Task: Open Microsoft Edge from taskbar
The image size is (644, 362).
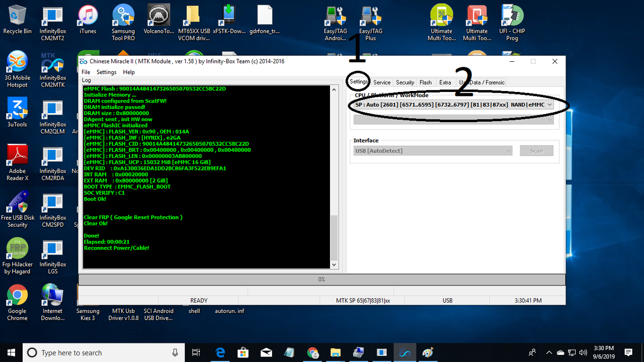Action: [220, 352]
